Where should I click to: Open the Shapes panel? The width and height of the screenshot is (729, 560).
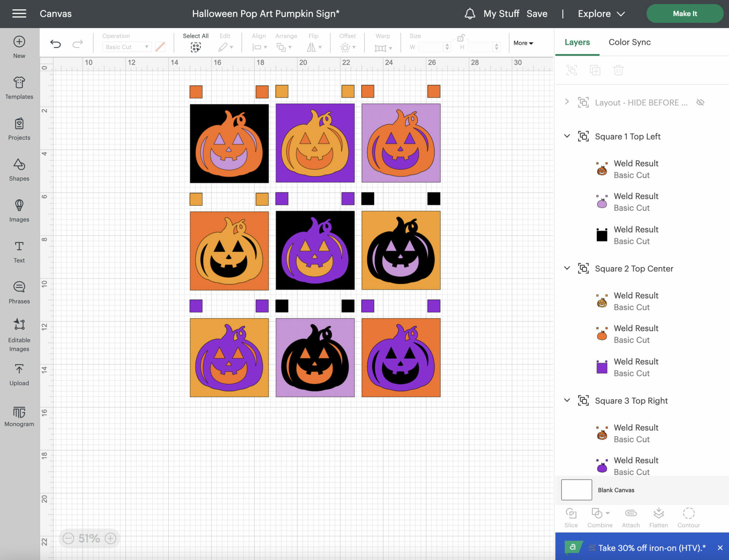pos(19,170)
